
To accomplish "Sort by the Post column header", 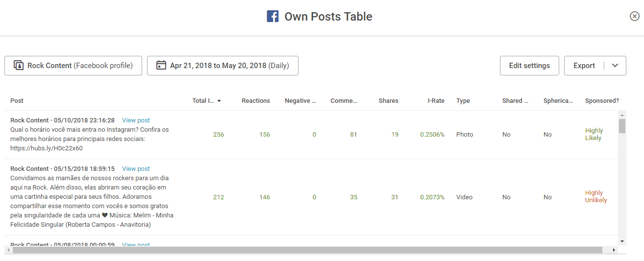I will [17, 101].
